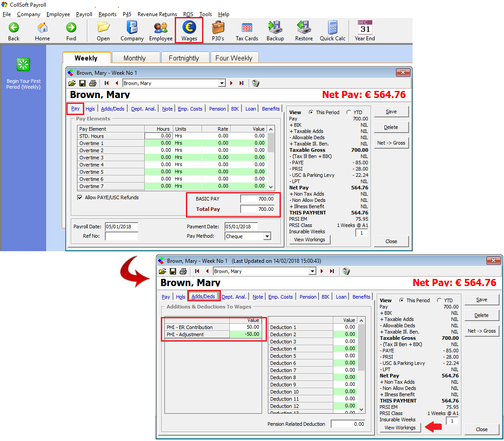Select the Deduction 5 row

click(x=313, y=356)
